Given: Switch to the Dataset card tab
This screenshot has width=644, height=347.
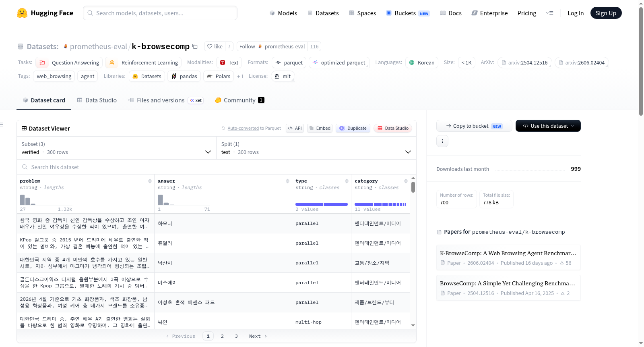Looking at the screenshot, I should [x=43, y=100].
